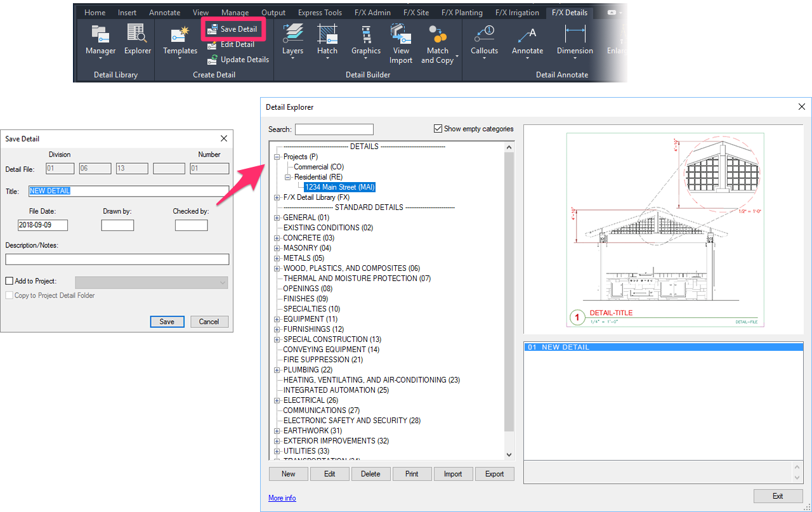Screen dimensions: 812x512
Task: Click the File Date field
Action: point(43,225)
